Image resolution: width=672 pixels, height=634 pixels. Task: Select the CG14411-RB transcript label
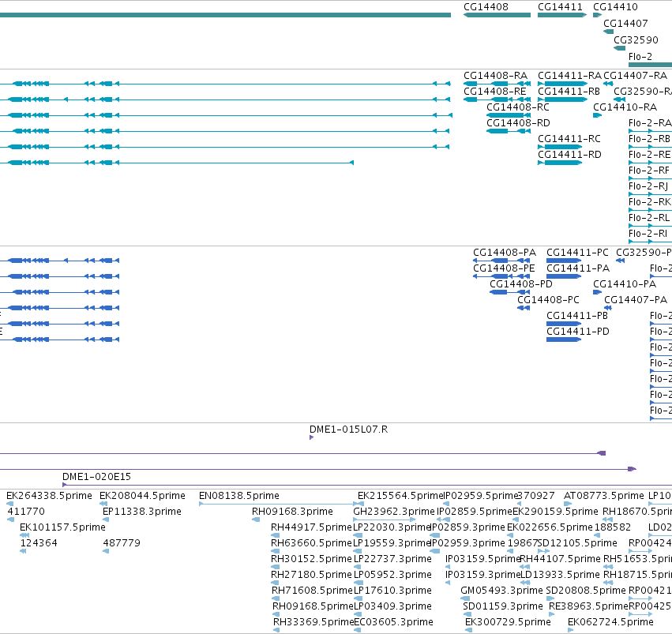click(x=569, y=92)
